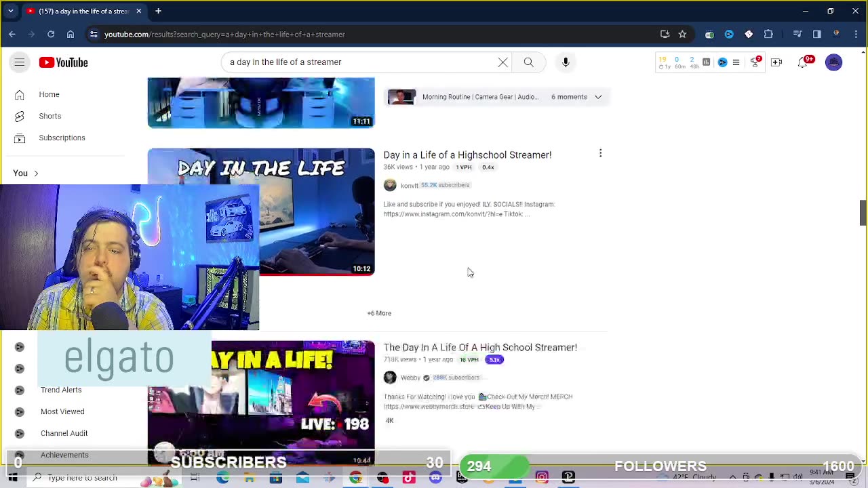Open the tab search dropdown arrow
The height and width of the screenshot is (488, 868).
[x=11, y=11]
